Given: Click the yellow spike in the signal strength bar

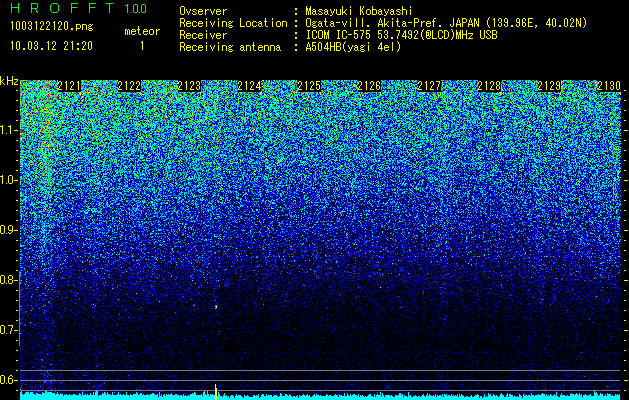Looking at the screenshot, I should point(216,392).
